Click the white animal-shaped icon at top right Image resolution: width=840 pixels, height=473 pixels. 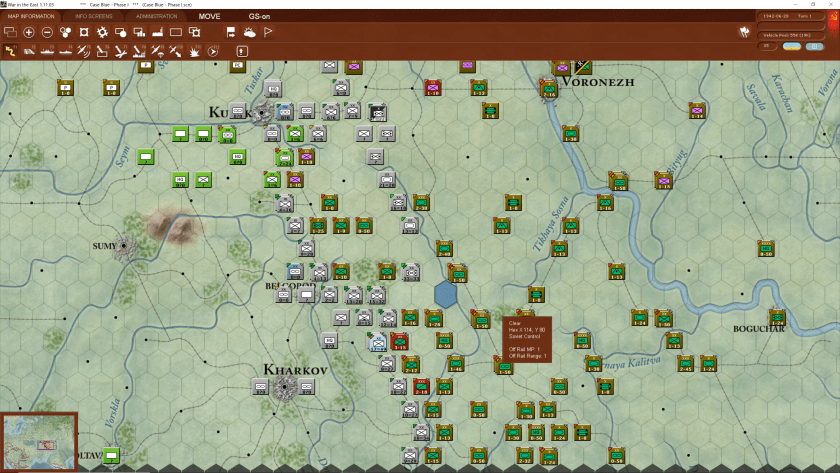point(745,32)
